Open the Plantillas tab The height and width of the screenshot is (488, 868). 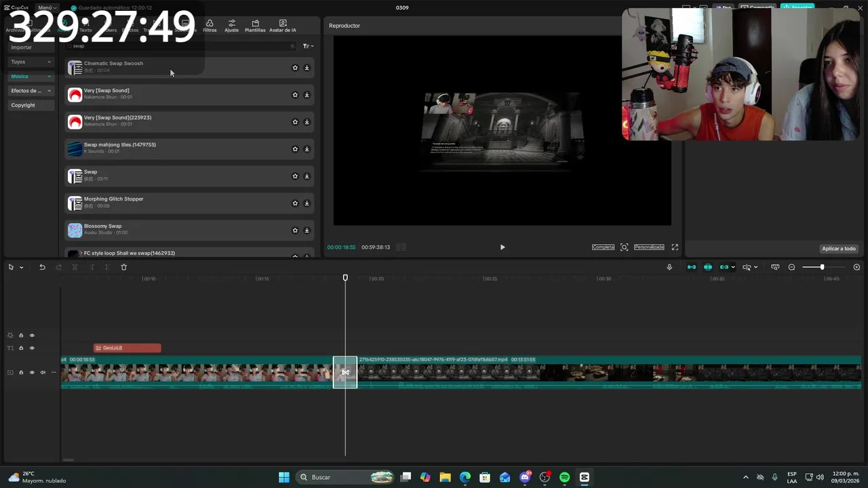pyautogui.click(x=255, y=26)
